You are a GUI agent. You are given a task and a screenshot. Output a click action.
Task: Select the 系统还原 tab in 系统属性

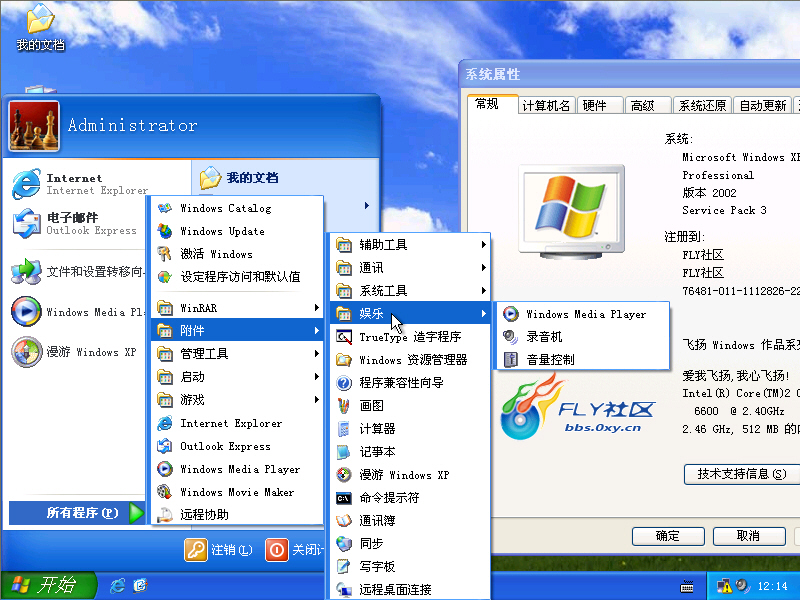pyautogui.click(x=702, y=105)
